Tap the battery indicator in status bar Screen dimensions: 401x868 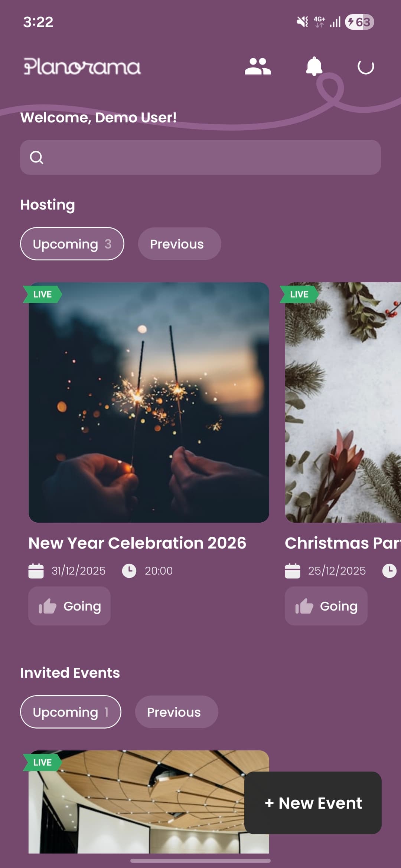(x=359, y=22)
